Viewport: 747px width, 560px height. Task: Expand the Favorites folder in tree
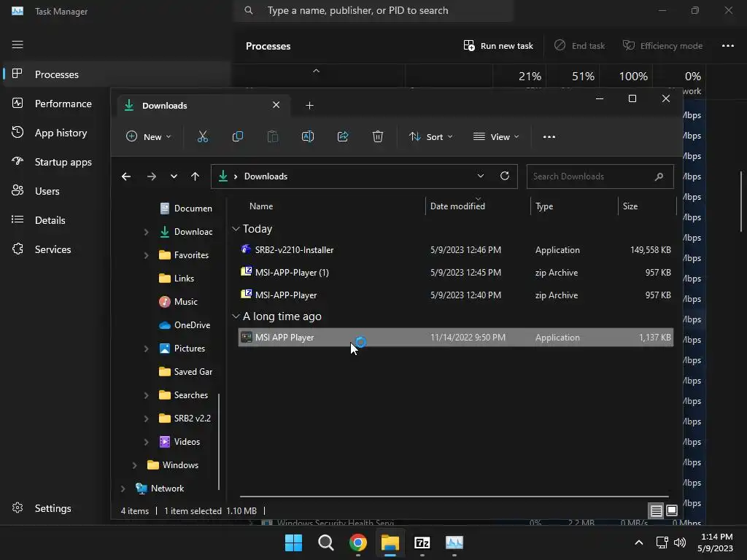(146, 255)
